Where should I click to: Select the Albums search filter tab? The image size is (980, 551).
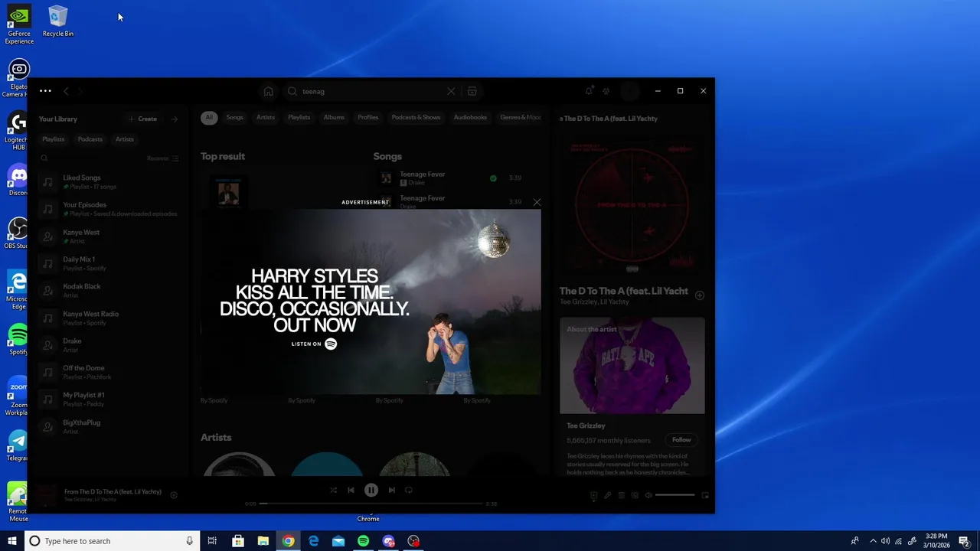(334, 117)
